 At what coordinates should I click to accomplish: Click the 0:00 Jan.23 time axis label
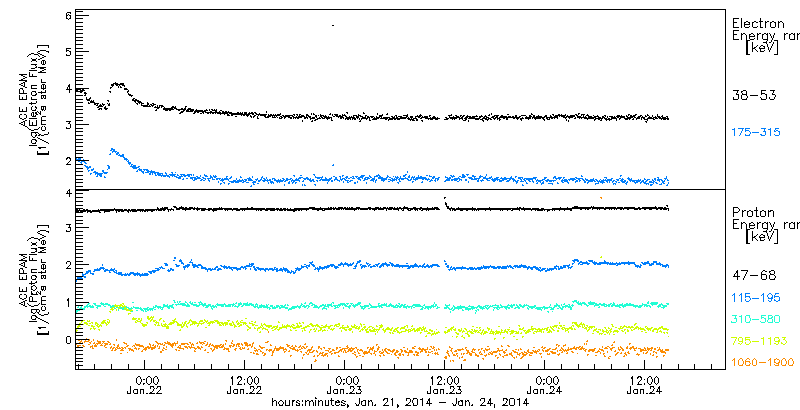click(x=345, y=385)
